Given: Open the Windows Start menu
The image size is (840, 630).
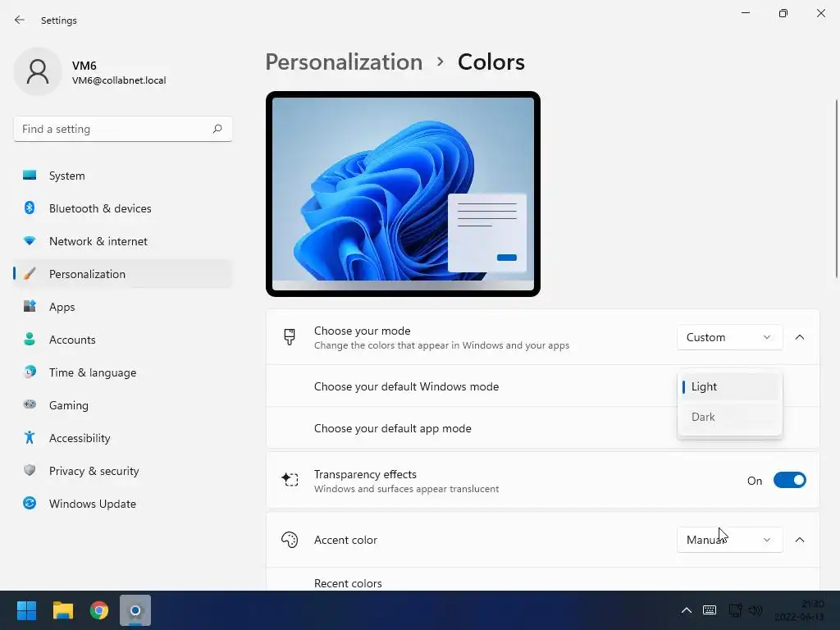Looking at the screenshot, I should (26, 610).
